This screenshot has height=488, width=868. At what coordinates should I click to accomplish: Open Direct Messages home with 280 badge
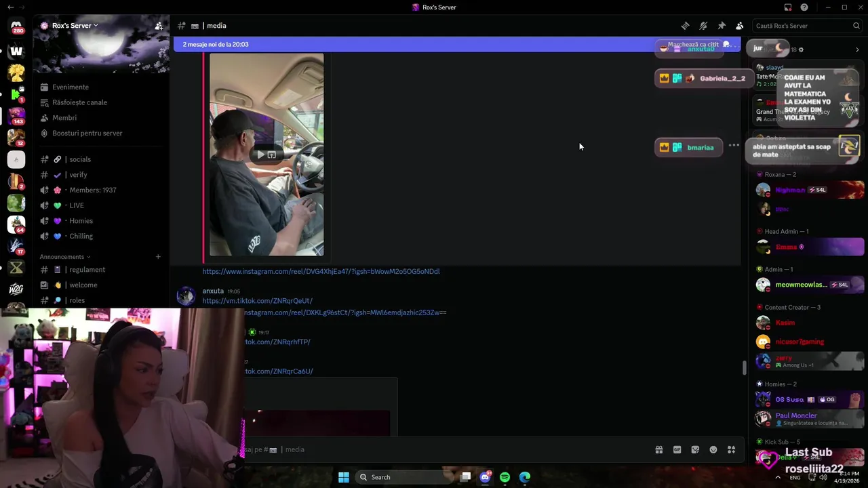click(16, 26)
